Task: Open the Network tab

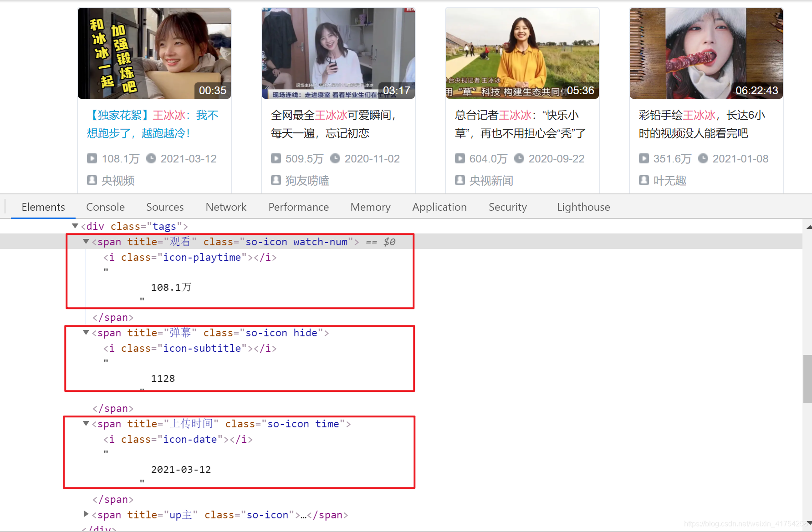Action: [x=226, y=207]
